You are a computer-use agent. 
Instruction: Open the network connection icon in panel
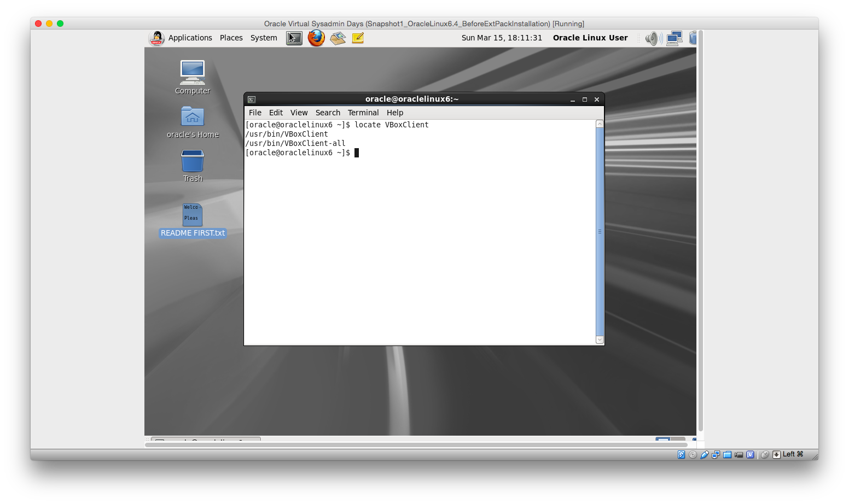click(674, 38)
